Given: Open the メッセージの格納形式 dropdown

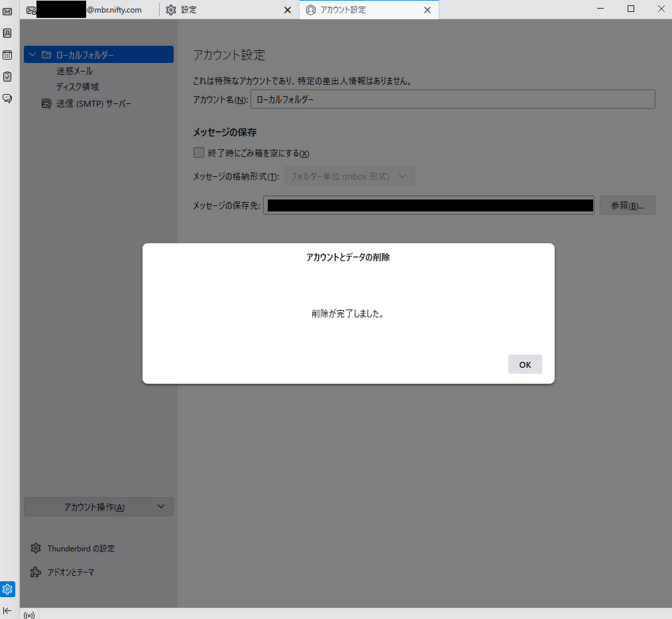Looking at the screenshot, I should [349, 176].
